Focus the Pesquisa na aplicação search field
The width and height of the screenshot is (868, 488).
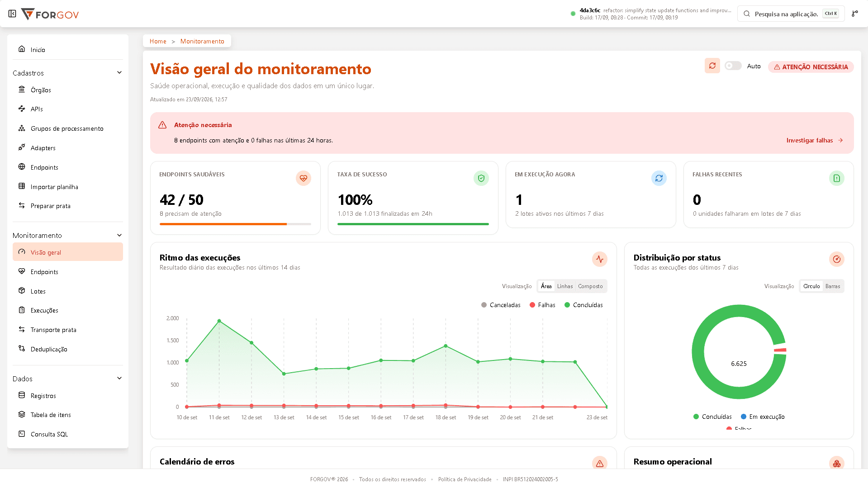791,14
